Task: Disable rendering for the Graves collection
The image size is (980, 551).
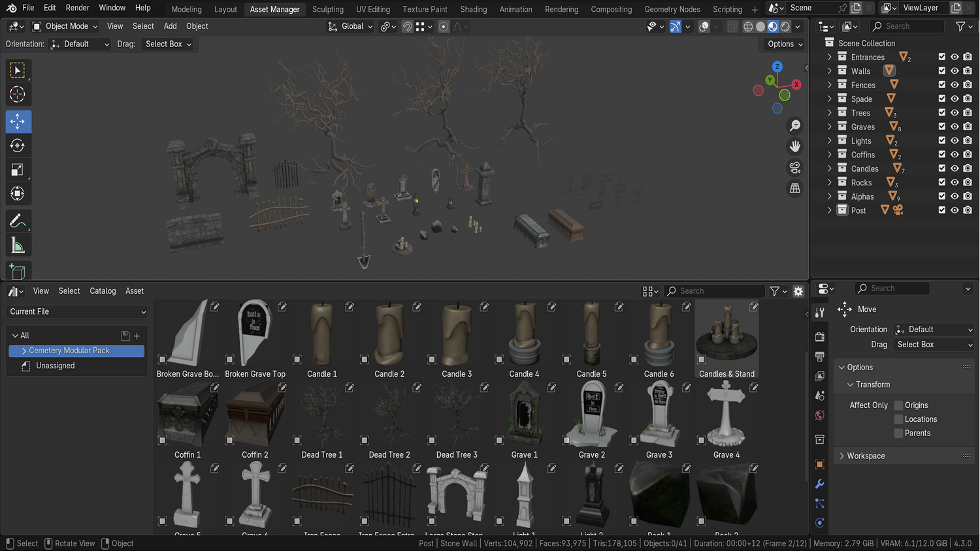Action: [968, 127]
